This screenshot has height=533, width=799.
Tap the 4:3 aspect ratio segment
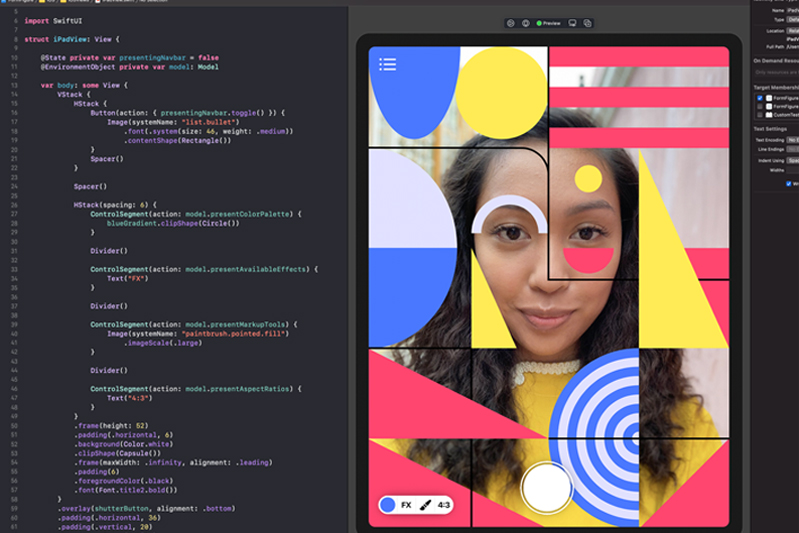(443, 505)
